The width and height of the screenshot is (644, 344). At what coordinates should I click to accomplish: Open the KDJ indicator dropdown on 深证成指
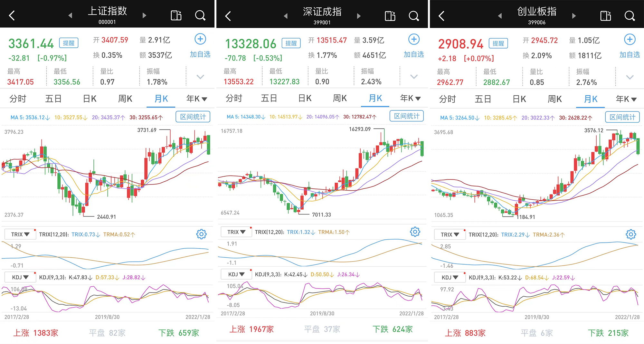(x=236, y=274)
